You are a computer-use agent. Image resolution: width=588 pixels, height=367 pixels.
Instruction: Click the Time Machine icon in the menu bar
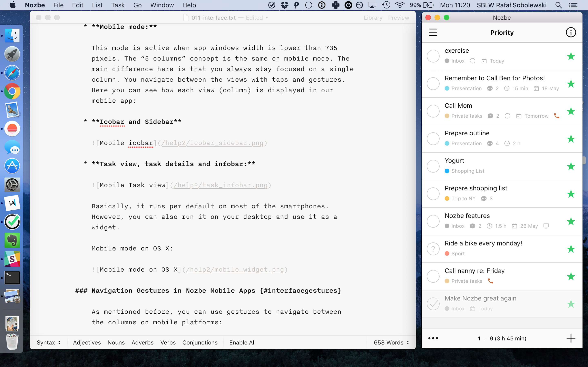386,5
